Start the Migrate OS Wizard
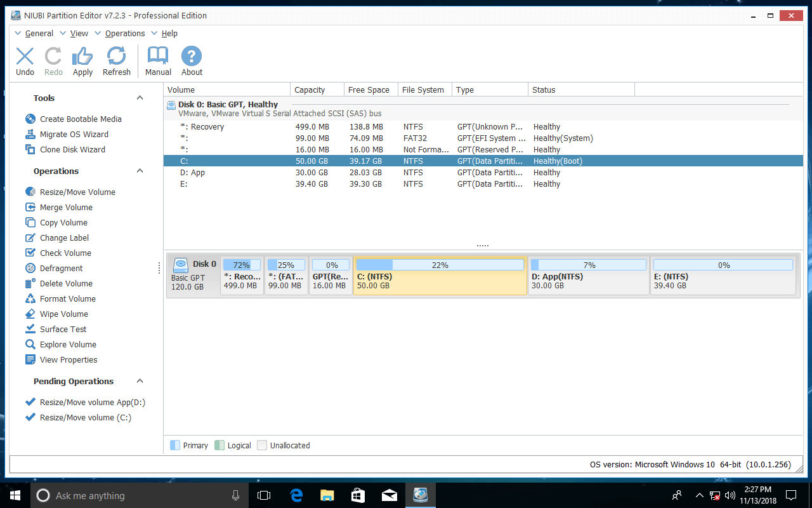This screenshot has width=812, height=508. (x=74, y=134)
